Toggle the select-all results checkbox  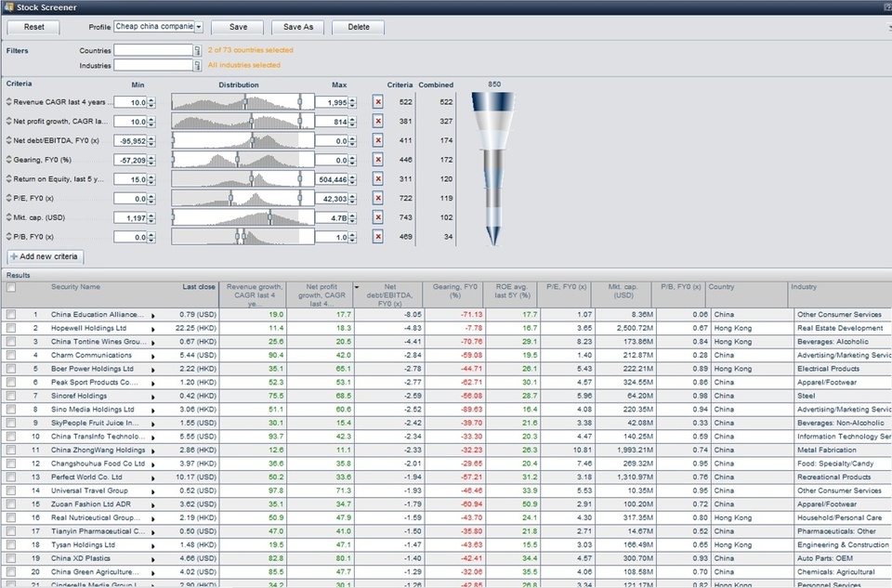(11, 288)
